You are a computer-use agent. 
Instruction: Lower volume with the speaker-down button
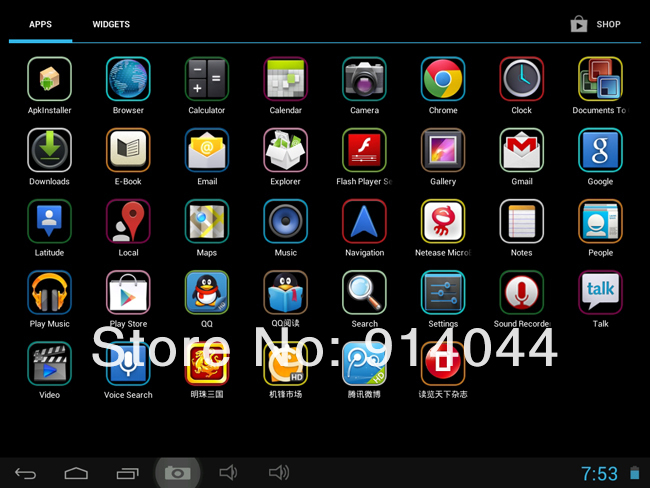[x=228, y=472]
